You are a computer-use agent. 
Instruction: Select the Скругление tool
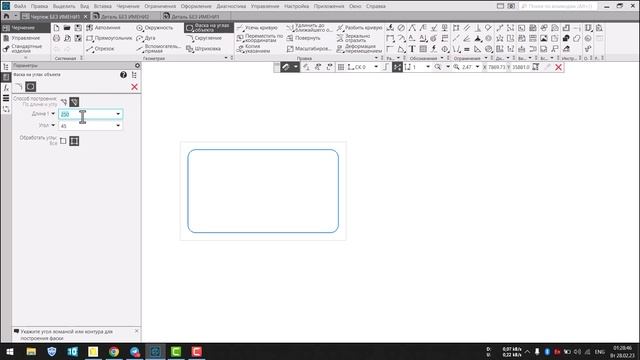pos(204,38)
